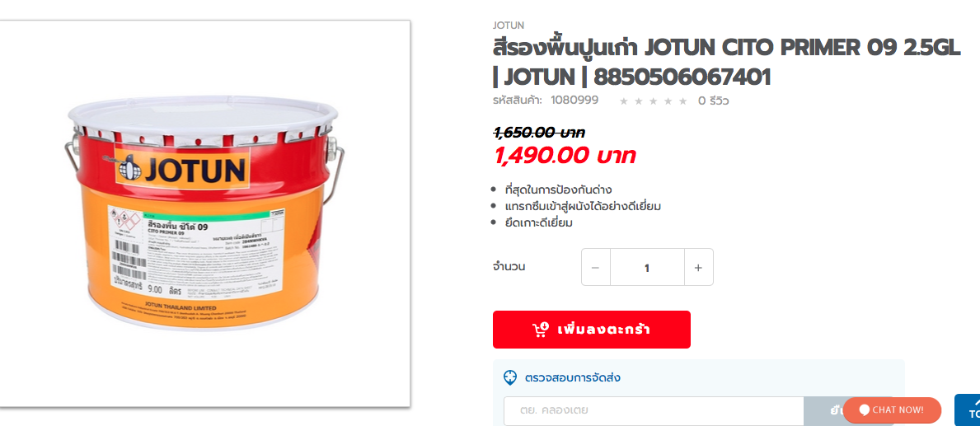The height and width of the screenshot is (426, 980).
Task: Decrease quantity with the minus button
Action: click(x=596, y=267)
